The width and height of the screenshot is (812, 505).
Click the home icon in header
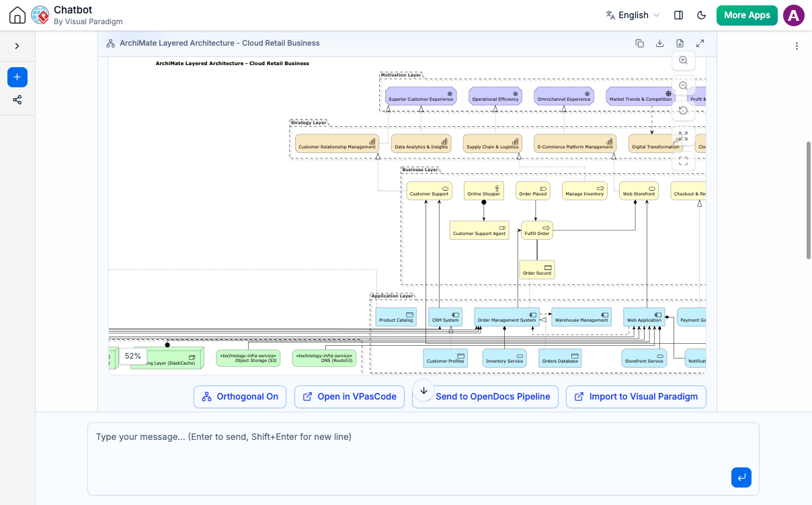click(x=17, y=15)
